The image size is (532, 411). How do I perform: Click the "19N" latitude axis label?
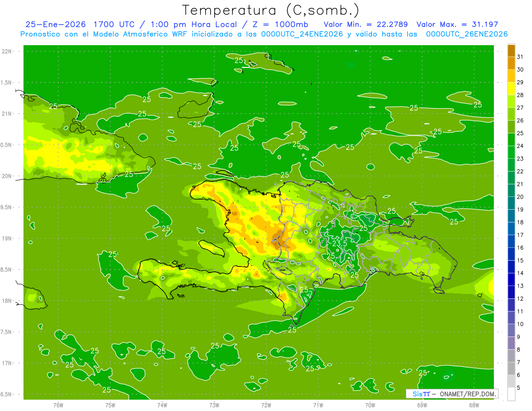pyautogui.click(x=7, y=239)
